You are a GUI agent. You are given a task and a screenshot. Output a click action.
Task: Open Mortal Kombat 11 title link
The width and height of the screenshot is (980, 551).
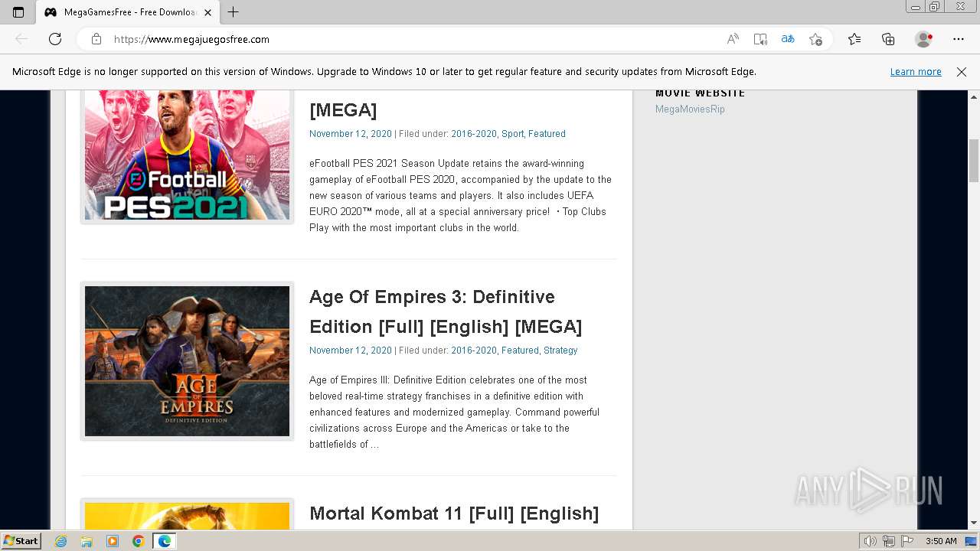454,514
